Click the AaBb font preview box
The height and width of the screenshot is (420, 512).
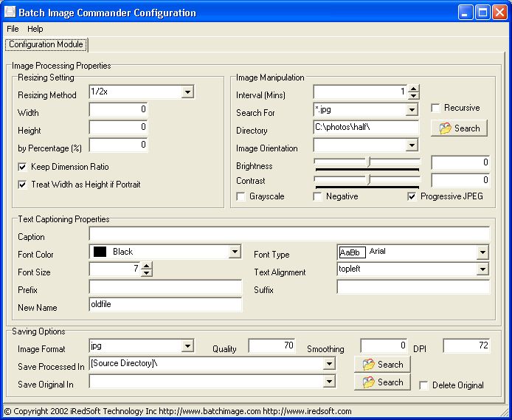pyautogui.click(x=353, y=252)
